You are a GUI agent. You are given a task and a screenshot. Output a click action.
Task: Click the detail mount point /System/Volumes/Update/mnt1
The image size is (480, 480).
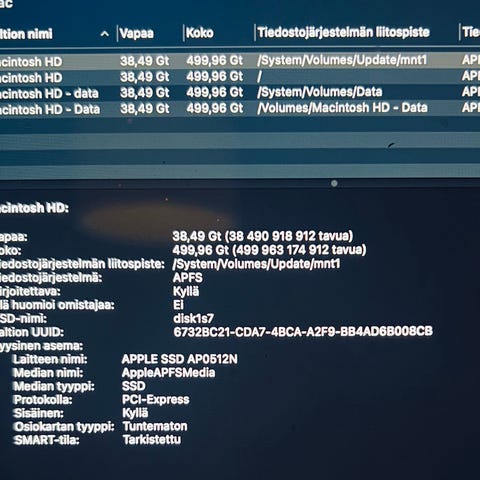[x=256, y=264]
